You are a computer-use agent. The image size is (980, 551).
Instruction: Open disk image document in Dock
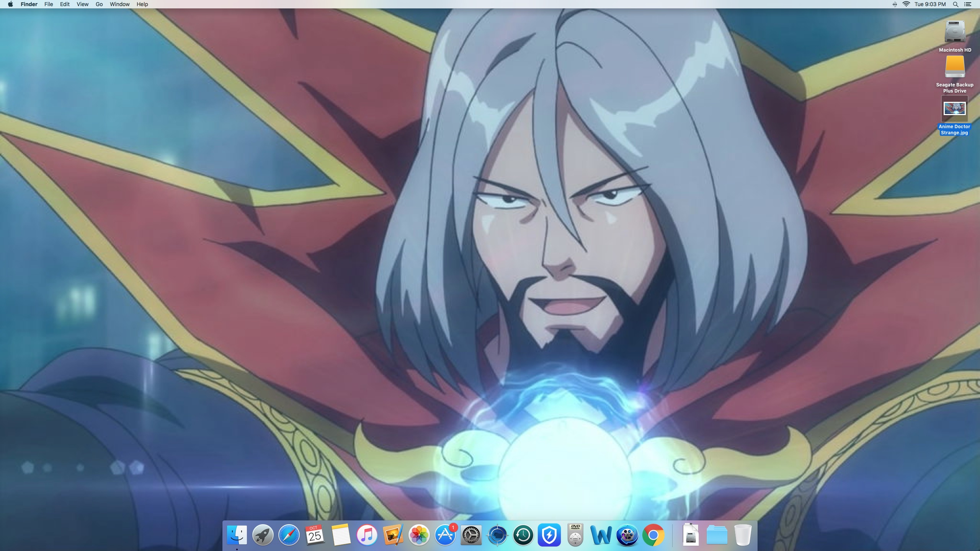[x=691, y=535]
